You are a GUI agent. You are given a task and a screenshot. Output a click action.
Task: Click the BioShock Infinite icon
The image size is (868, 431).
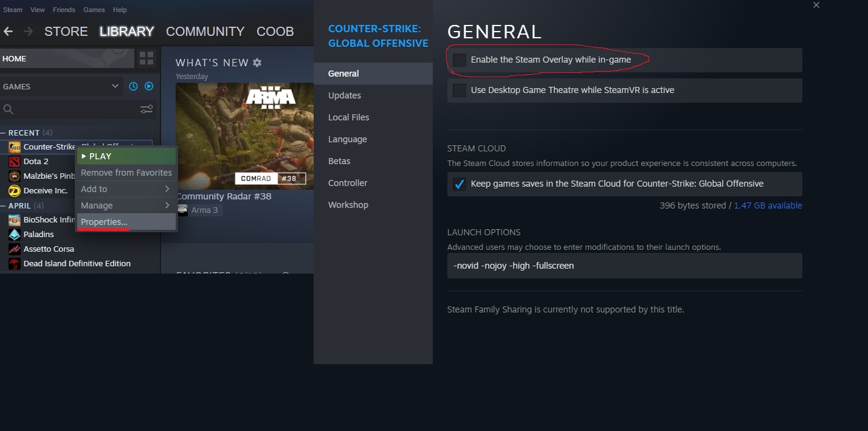tap(15, 220)
